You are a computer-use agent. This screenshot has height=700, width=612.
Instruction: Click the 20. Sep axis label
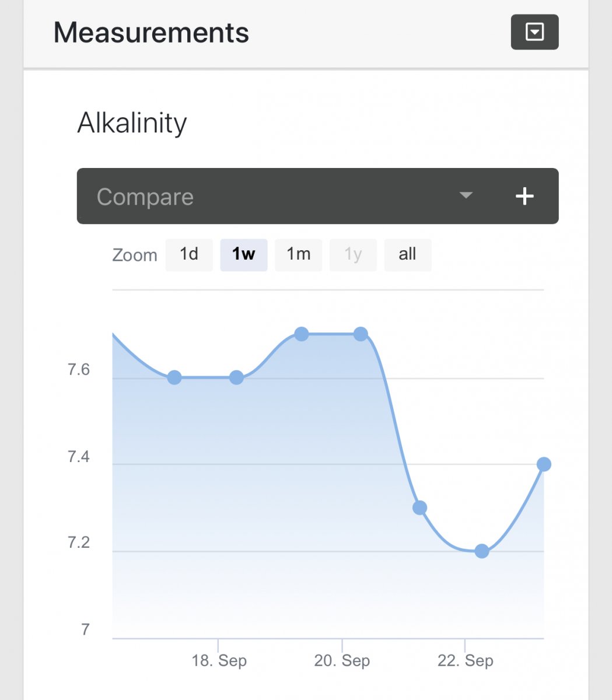342,661
